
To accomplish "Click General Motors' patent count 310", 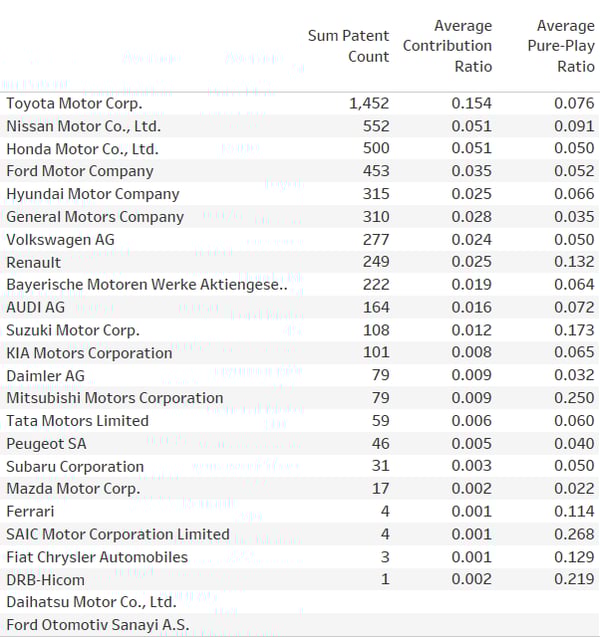I will (x=376, y=217).
